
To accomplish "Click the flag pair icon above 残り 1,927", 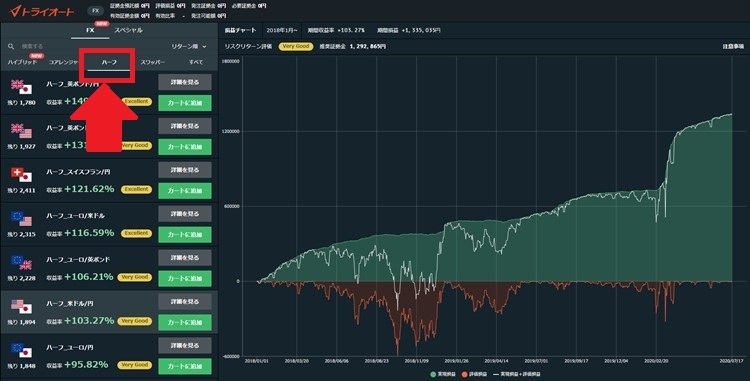I will point(21,131).
